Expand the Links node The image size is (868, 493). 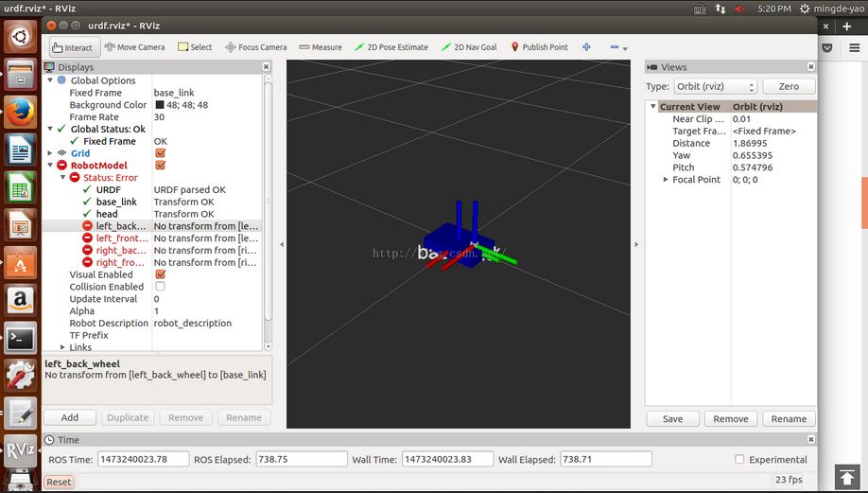tap(62, 347)
